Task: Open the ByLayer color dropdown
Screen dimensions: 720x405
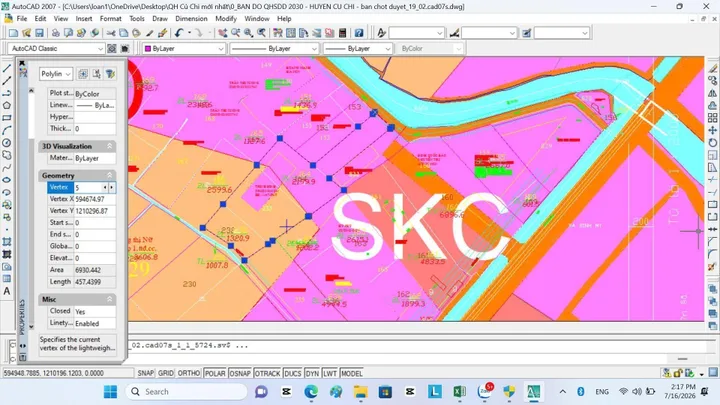Action: (x=184, y=49)
